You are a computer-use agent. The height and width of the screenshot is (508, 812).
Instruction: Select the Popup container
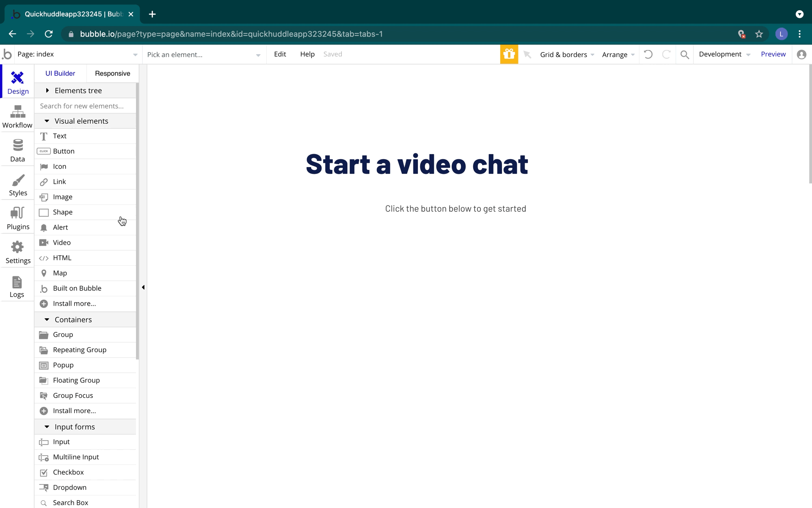click(85, 365)
